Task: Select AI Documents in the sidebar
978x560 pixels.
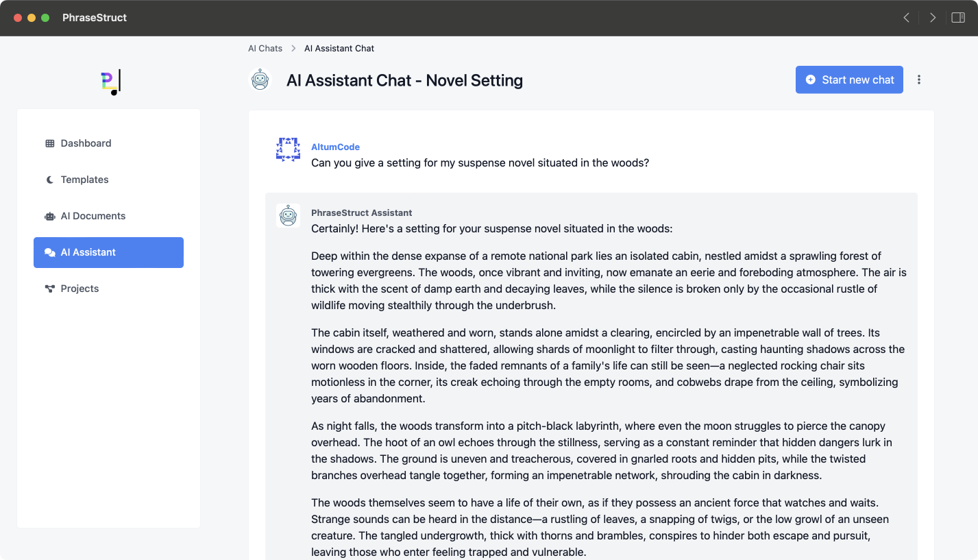Action: tap(93, 216)
